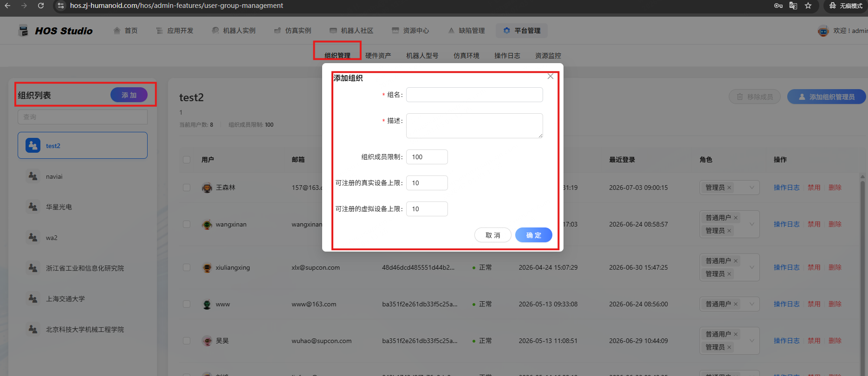Click avatar of user www
The height and width of the screenshot is (376, 868).
[x=207, y=304]
